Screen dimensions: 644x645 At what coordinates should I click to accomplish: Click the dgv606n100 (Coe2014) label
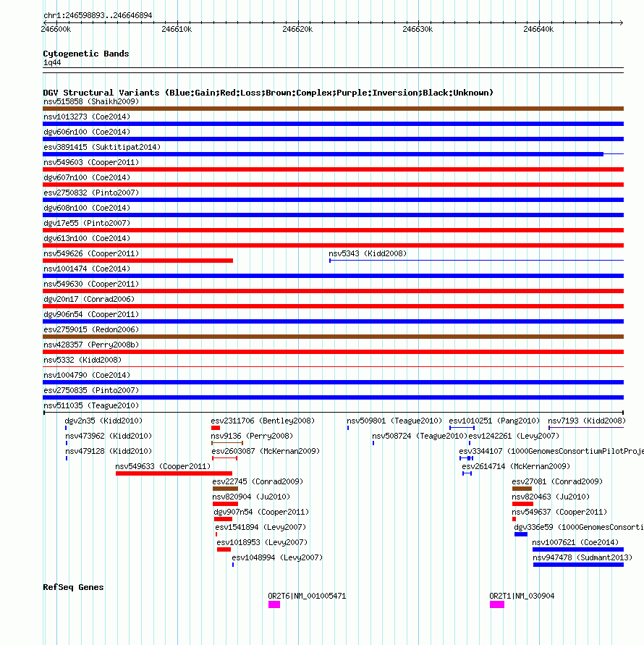(x=87, y=132)
